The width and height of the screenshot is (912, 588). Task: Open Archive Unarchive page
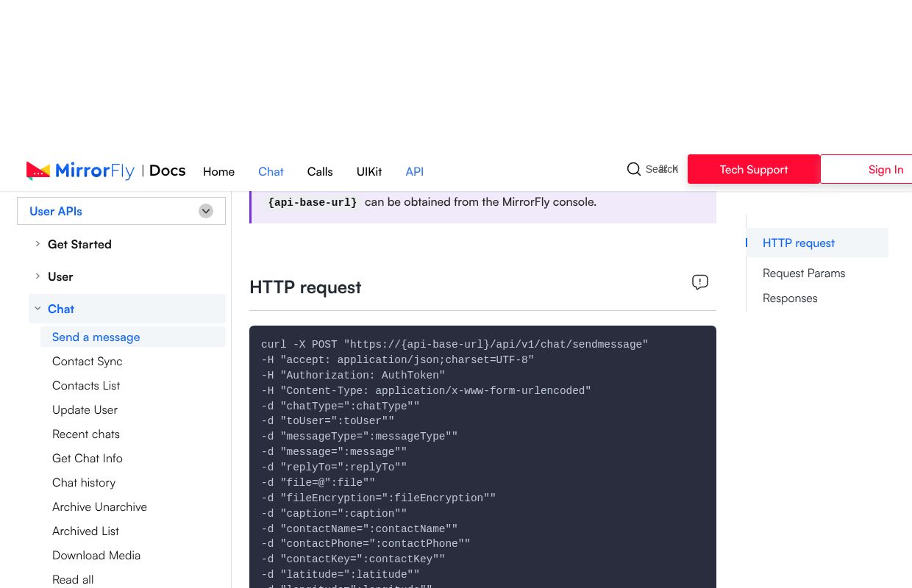pyautogui.click(x=99, y=506)
